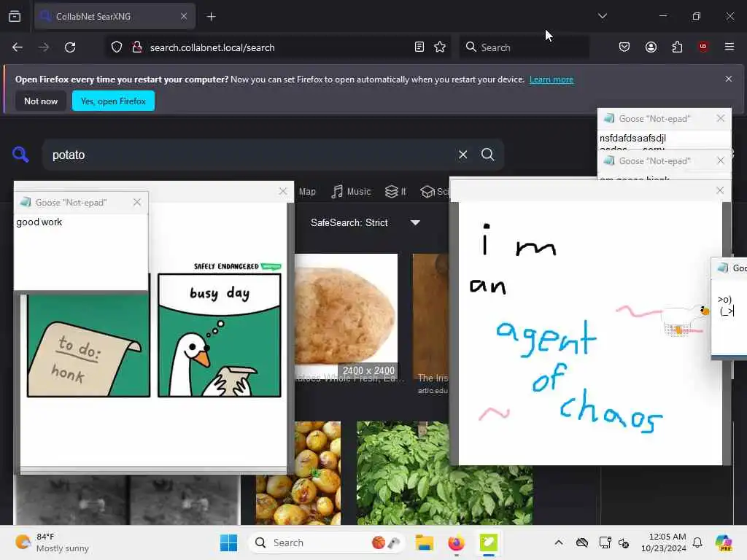Click the OneDrive cloud tray icon

[x=582, y=542]
